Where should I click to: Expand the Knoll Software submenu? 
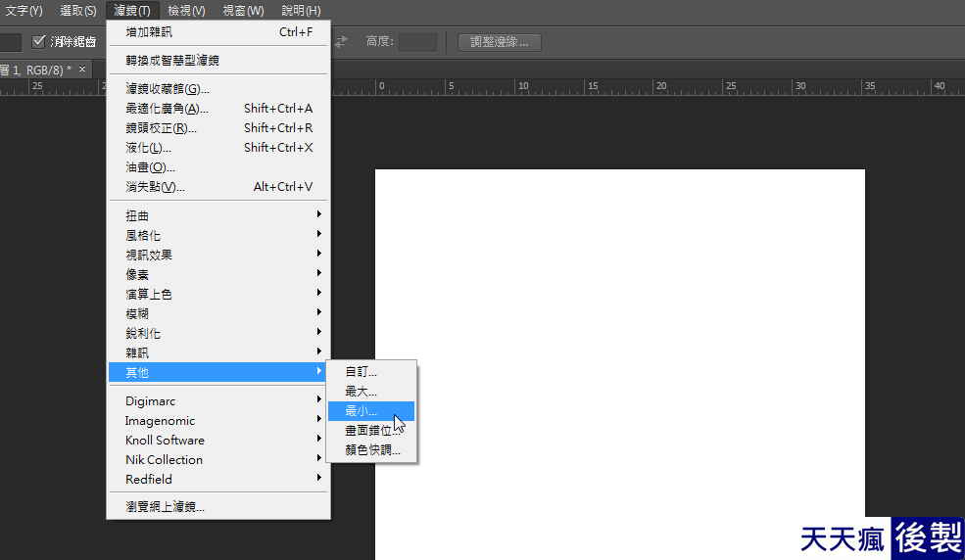pos(218,441)
